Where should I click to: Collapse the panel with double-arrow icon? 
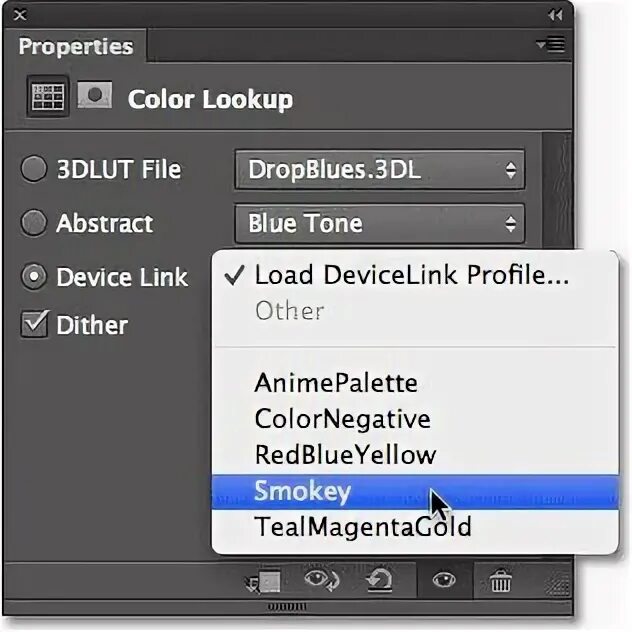pyautogui.click(x=555, y=15)
